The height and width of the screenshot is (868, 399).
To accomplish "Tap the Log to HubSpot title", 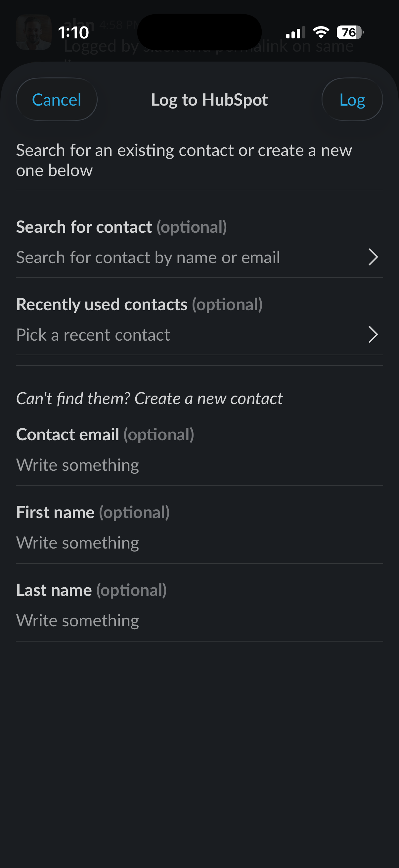I will tap(209, 100).
